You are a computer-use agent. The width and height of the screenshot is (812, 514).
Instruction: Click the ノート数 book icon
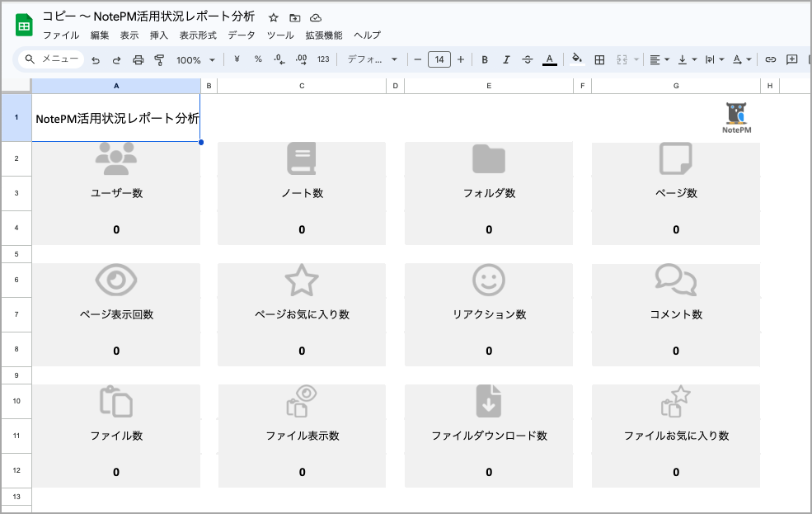pyautogui.click(x=302, y=158)
